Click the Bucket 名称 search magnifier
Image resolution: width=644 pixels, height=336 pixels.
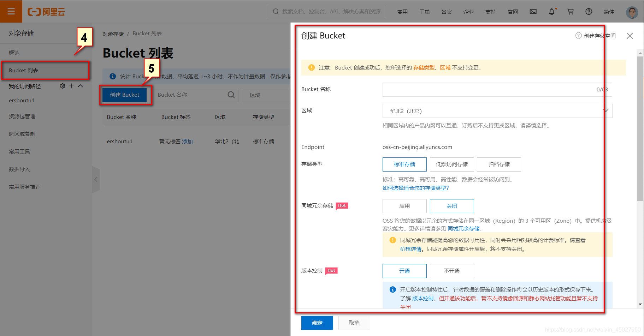click(x=231, y=95)
